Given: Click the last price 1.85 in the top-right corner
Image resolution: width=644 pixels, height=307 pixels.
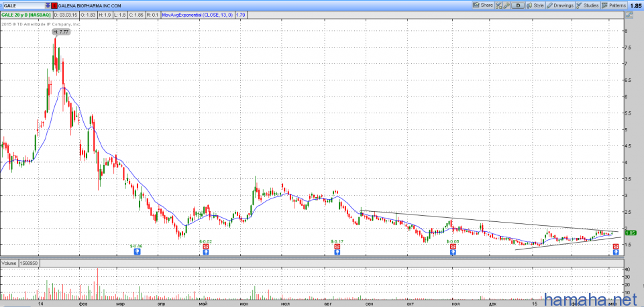Looking at the screenshot, I should point(636,5).
